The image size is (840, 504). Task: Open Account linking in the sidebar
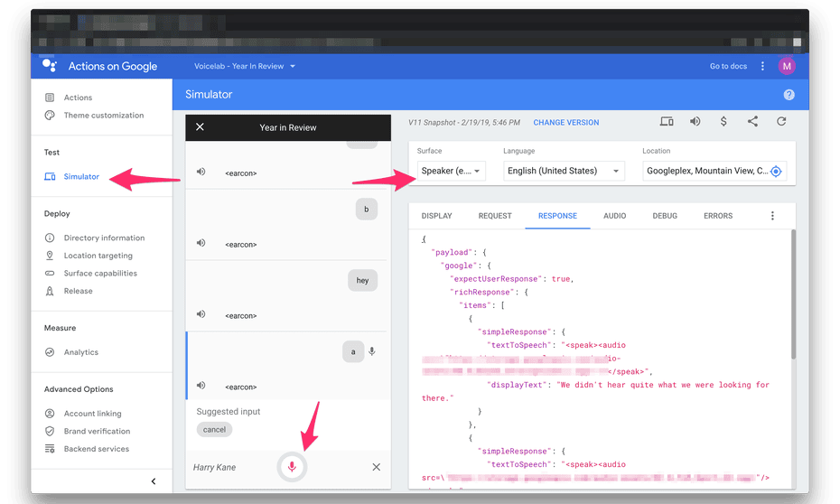point(93,414)
